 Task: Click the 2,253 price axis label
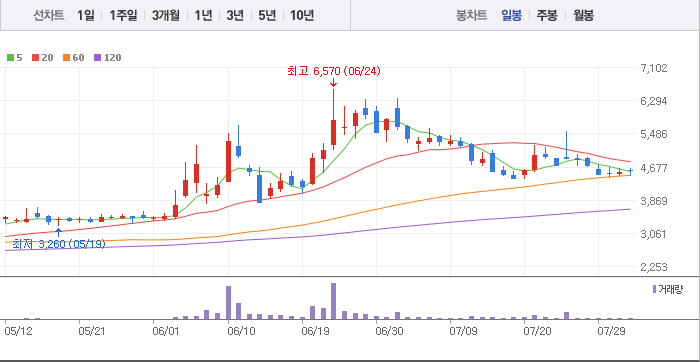654,267
